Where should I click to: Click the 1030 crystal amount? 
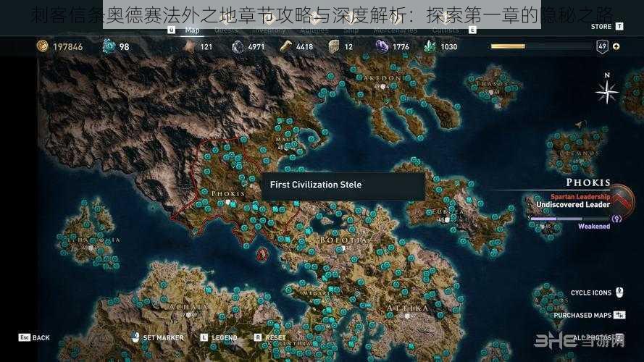point(449,47)
